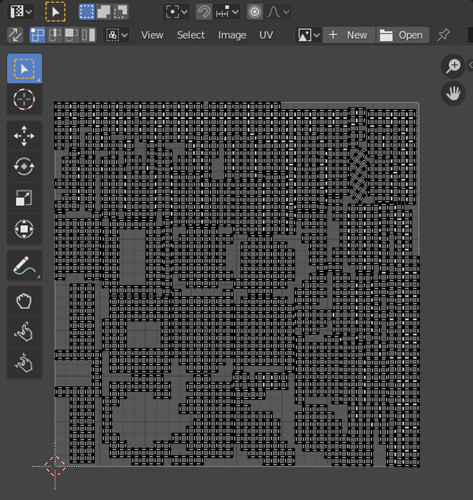Open the View menu
This screenshot has height=500, width=473.
click(x=152, y=35)
